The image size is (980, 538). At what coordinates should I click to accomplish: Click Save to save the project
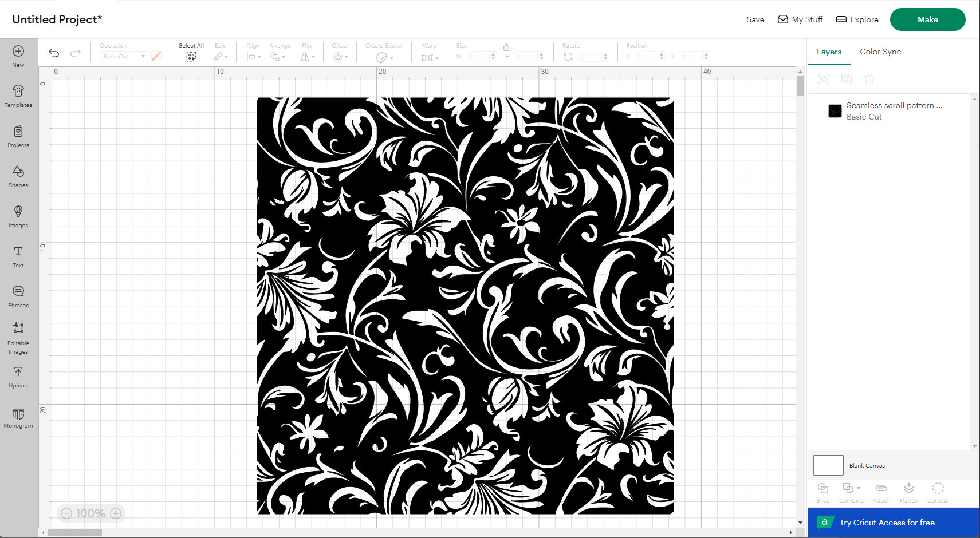[x=755, y=19]
